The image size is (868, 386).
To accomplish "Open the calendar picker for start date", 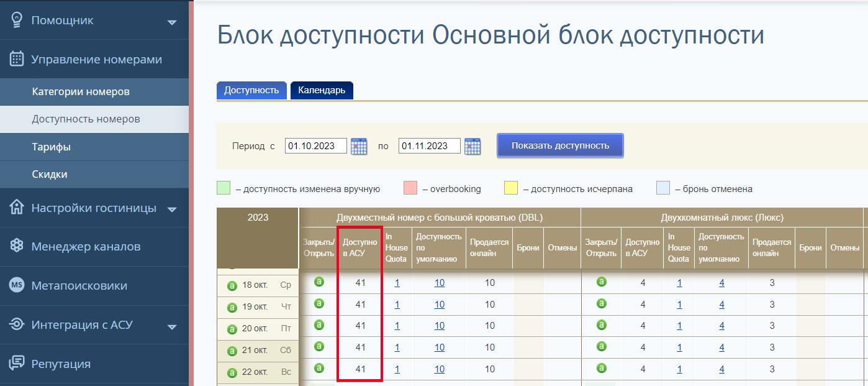I will (x=359, y=145).
